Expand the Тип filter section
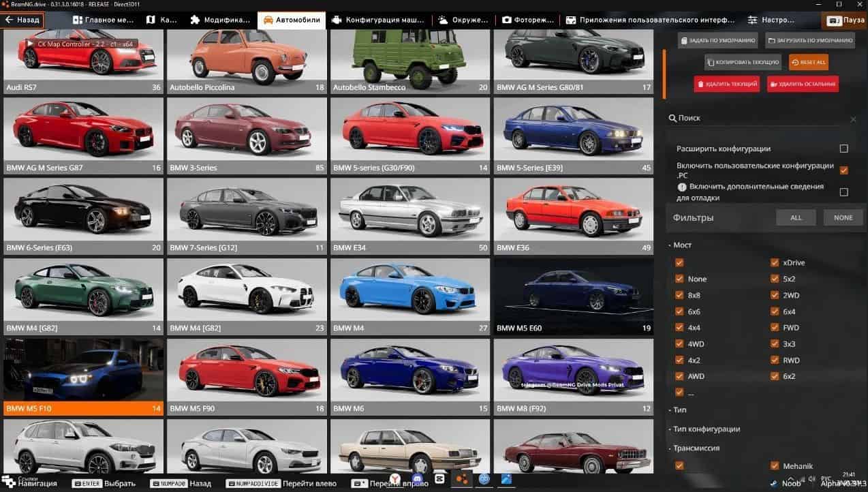The height and width of the screenshot is (492, 868). [679, 410]
